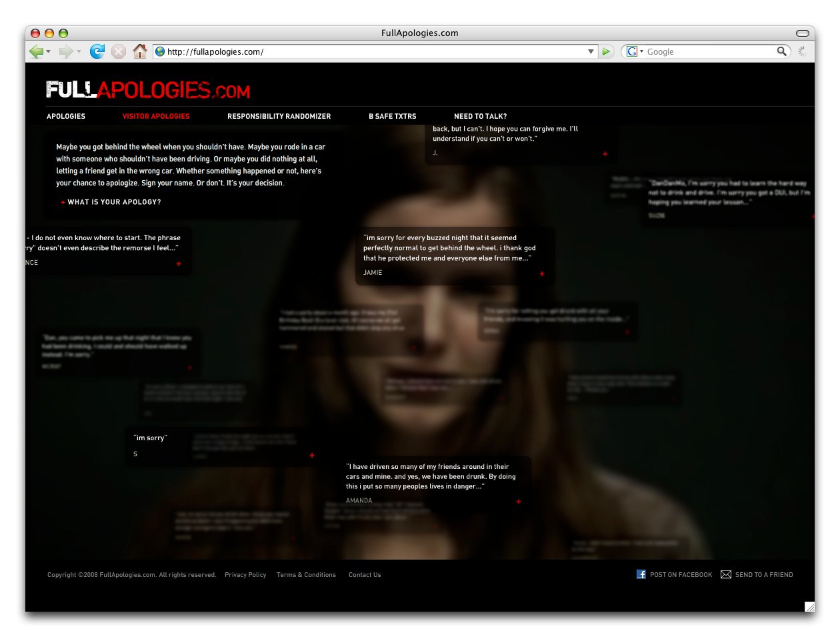Click the "im sorry" apology by S
Image resolution: width=840 pixels, height=637 pixels.
151,438
